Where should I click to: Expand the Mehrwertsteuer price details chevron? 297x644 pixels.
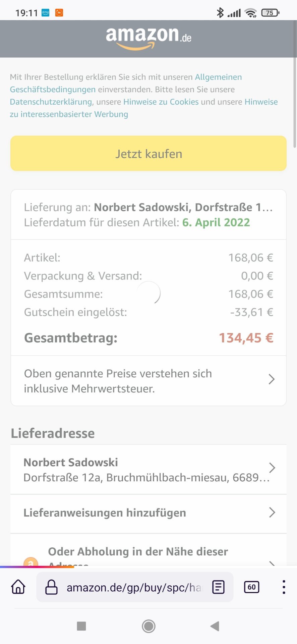[272, 379]
